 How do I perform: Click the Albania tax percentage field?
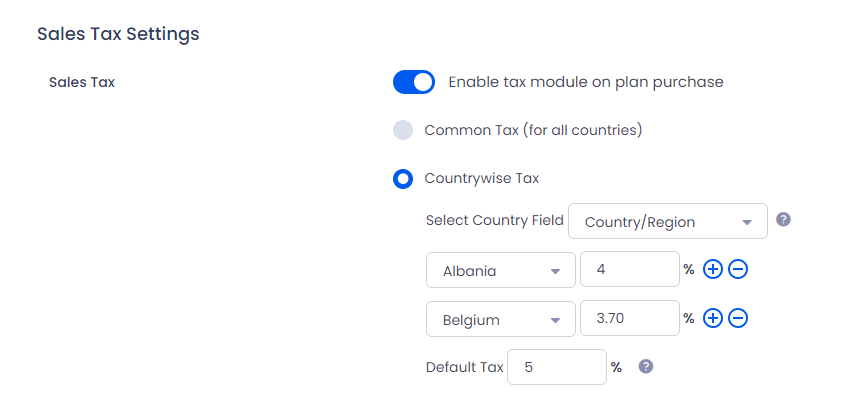[629, 269]
